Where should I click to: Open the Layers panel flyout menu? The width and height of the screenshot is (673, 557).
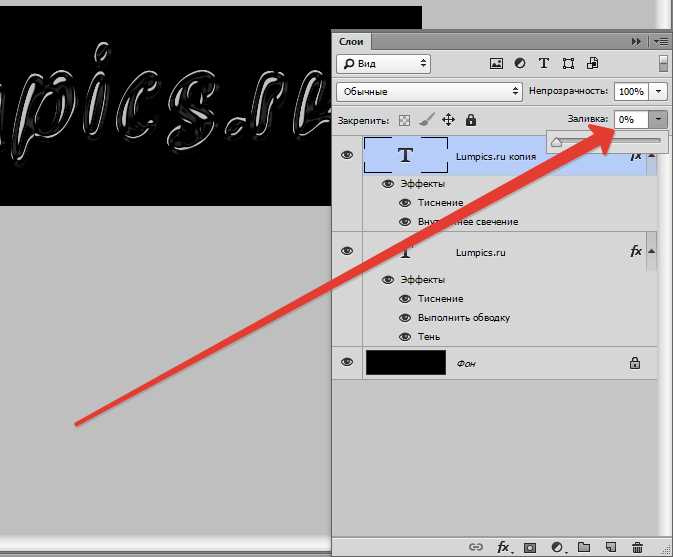coord(661,42)
